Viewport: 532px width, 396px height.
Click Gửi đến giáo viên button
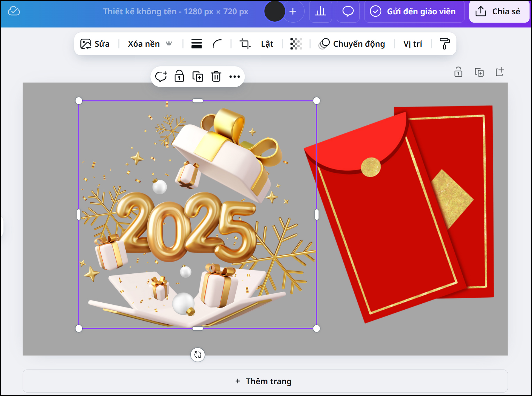pyautogui.click(x=414, y=11)
